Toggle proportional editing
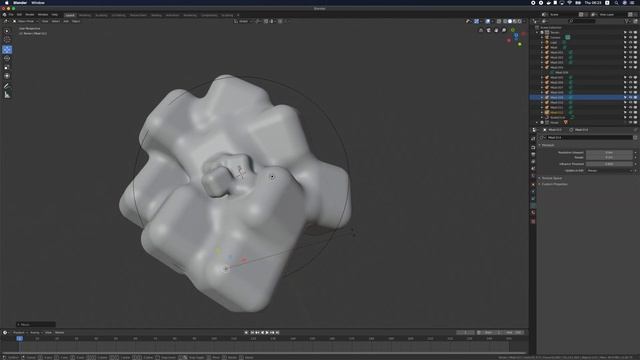 [x=280, y=21]
